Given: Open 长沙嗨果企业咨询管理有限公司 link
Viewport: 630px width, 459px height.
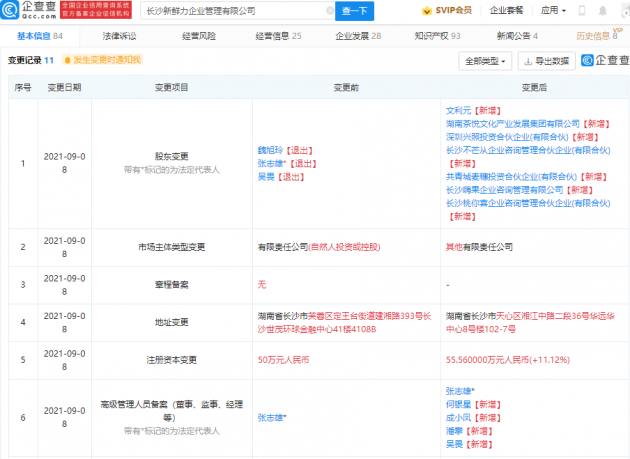Looking at the screenshot, I should pos(504,190).
